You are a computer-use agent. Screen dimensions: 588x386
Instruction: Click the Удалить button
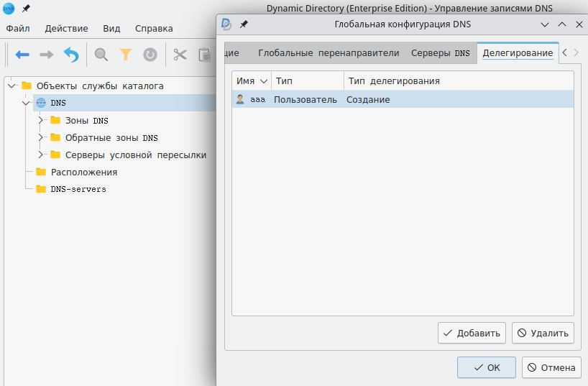pos(543,333)
